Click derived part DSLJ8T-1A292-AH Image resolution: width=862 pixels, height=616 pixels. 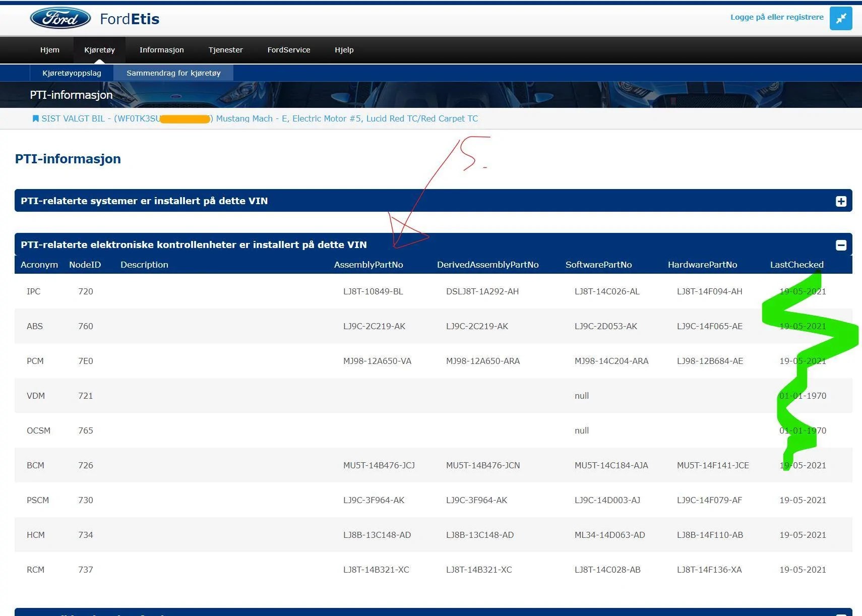pyautogui.click(x=482, y=291)
